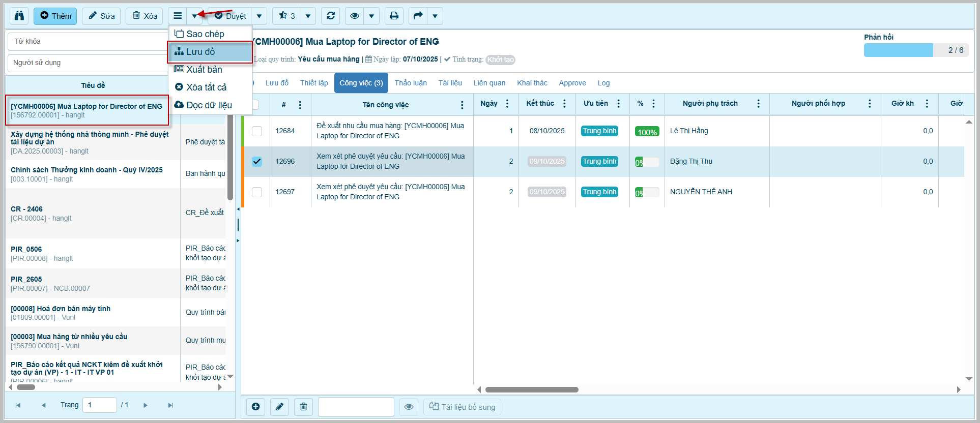The image size is (980, 423).
Task: Click the share arrow icon
Action: pyautogui.click(x=418, y=16)
